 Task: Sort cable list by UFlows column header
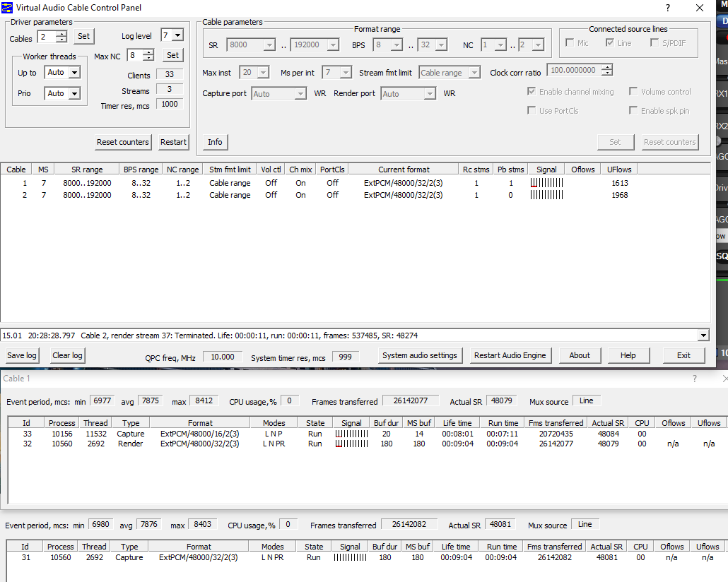pos(619,170)
